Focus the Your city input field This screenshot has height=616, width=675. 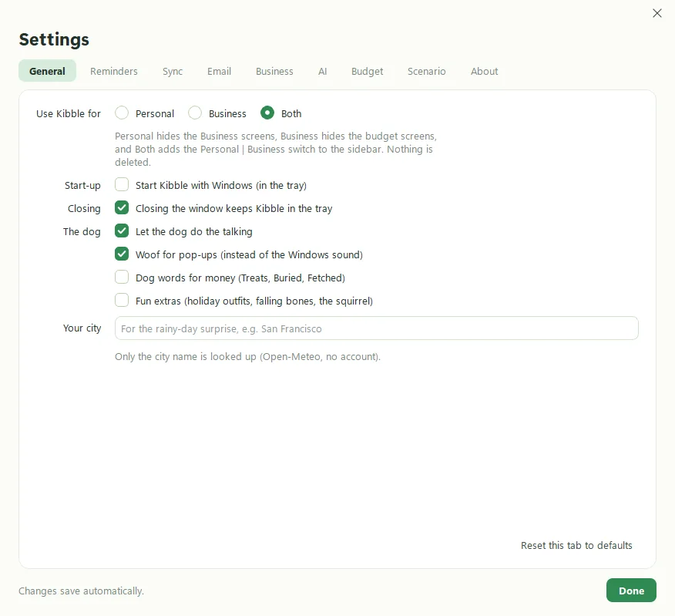click(x=376, y=328)
